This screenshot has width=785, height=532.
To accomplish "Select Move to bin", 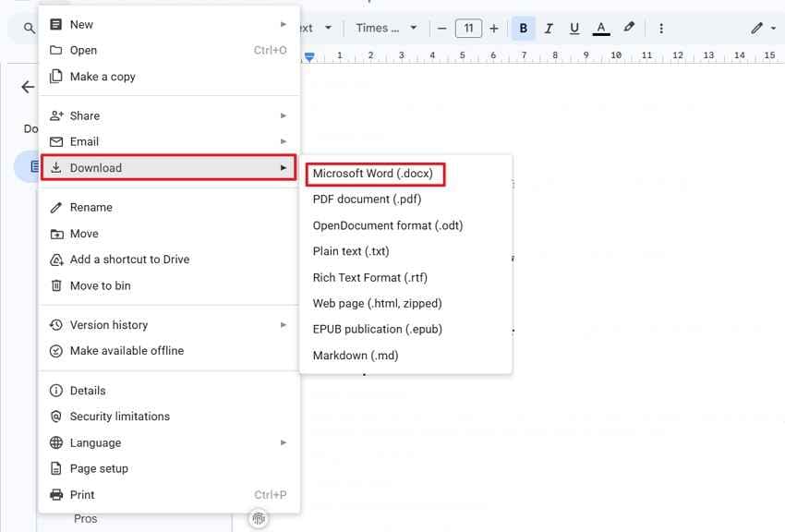I will click(x=169, y=285).
